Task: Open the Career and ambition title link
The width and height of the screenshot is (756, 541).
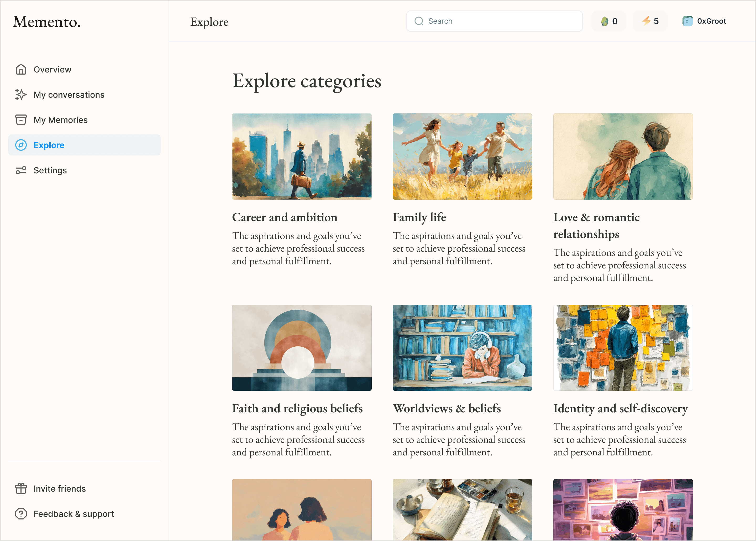Action: [285, 217]
